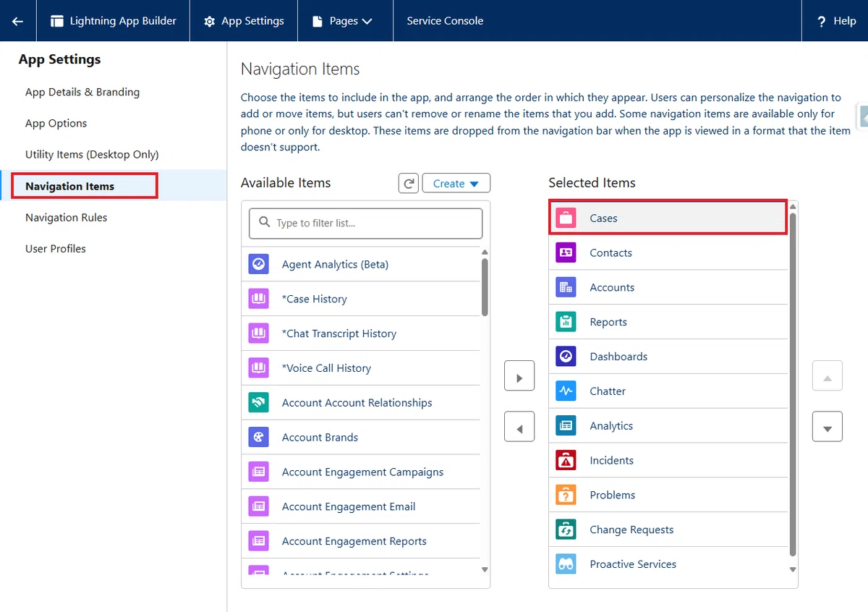Open the Pages dropdown in header

click(x=342, y=21)
